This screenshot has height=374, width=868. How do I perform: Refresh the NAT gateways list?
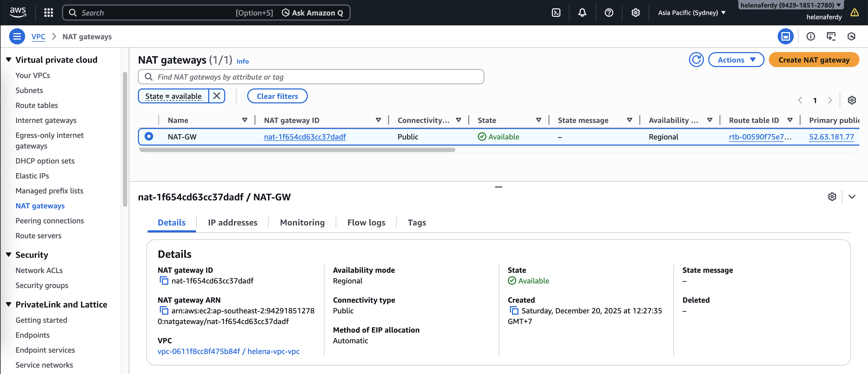[696, 60]
